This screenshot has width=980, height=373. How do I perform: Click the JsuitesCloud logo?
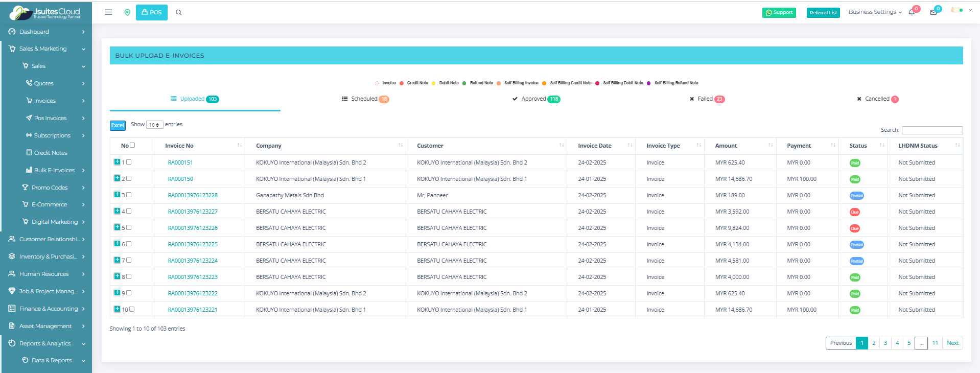(x=46, y=12)
